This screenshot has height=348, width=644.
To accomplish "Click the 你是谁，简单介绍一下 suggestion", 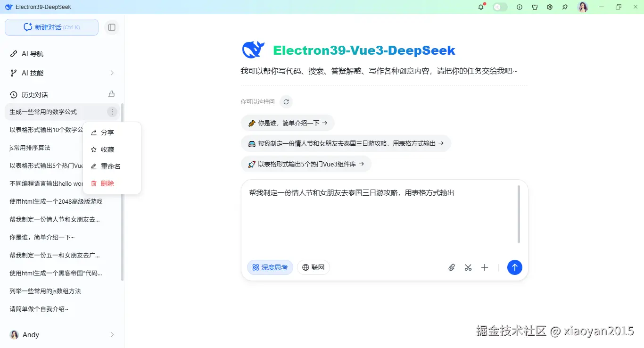I will (x=288, y=122).
